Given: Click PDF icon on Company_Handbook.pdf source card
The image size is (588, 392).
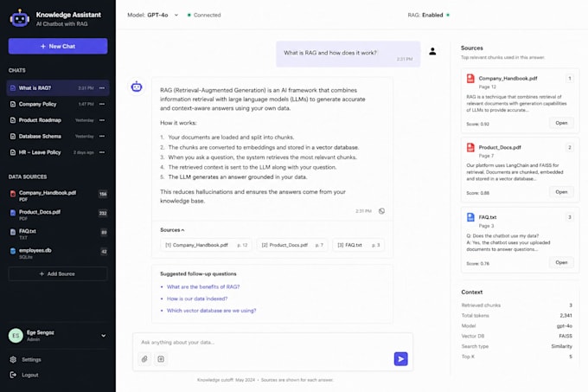Looking at the screenshot, I should (470, 78).
